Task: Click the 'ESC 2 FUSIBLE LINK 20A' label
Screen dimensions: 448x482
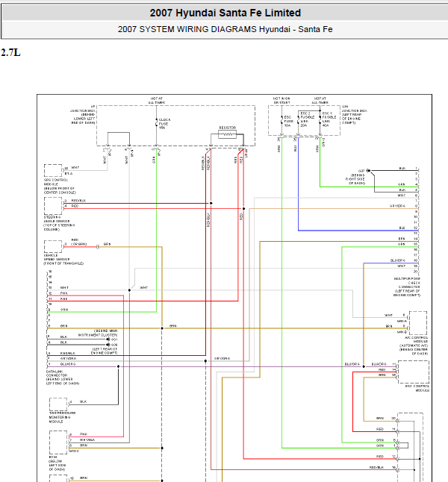Action: [307, 119]
